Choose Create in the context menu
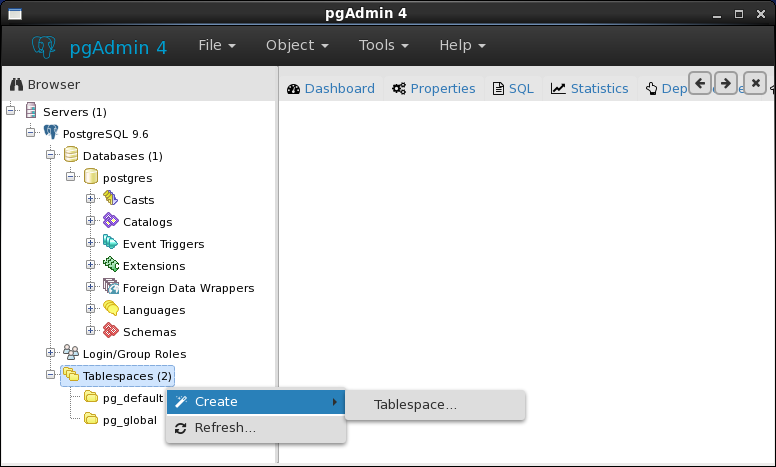The height and width of the screenshot is (467, 776). pos(255,402)
